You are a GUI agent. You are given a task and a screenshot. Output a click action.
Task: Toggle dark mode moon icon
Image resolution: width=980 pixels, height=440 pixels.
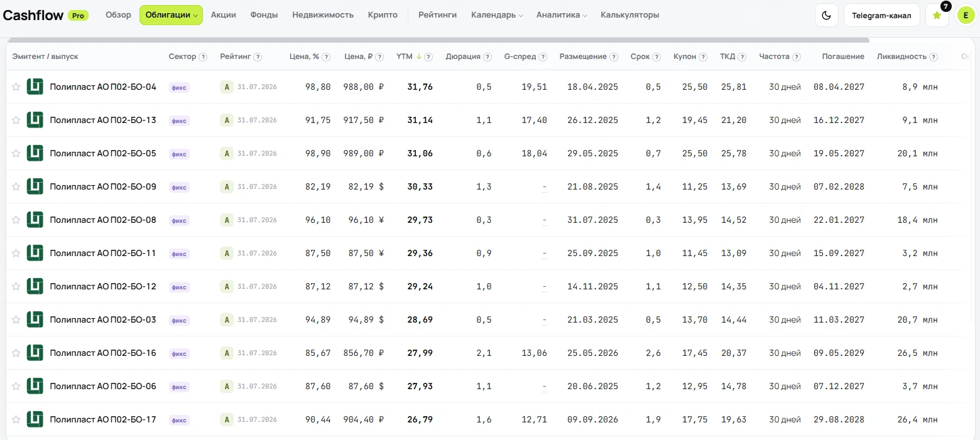(827, 15)
